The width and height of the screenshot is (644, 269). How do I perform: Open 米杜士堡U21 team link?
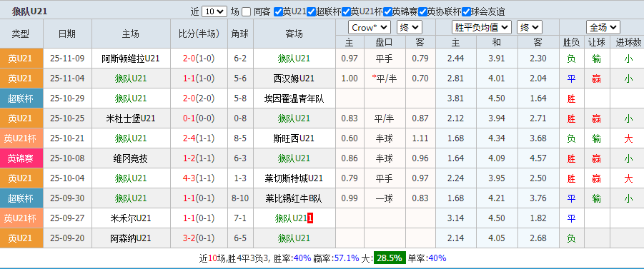tap(131, 118)
